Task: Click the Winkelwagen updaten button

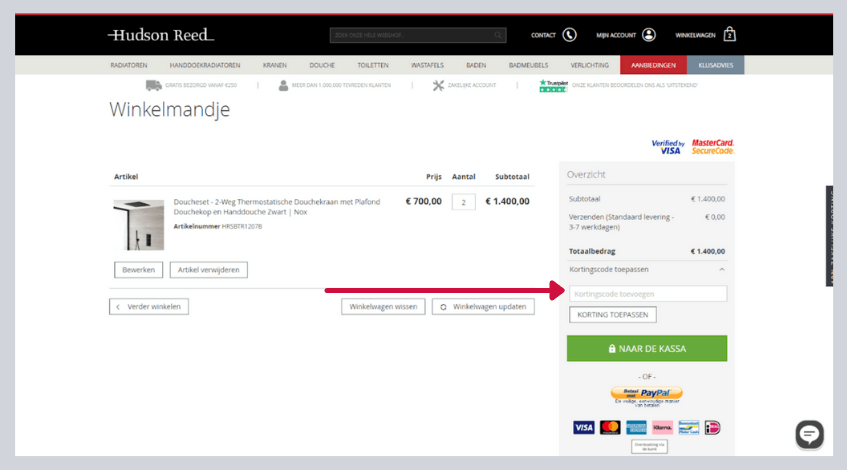Action: [x=483, y=307]
